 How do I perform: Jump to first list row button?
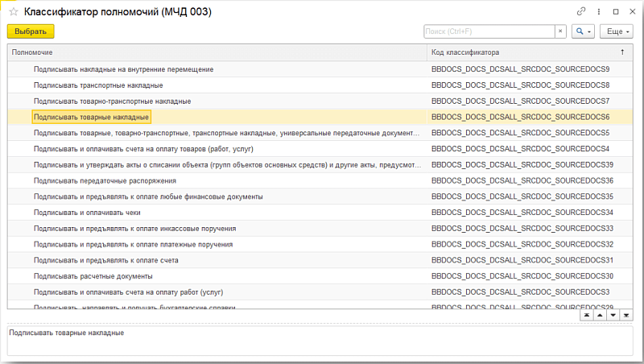click(x=587, y=315)
